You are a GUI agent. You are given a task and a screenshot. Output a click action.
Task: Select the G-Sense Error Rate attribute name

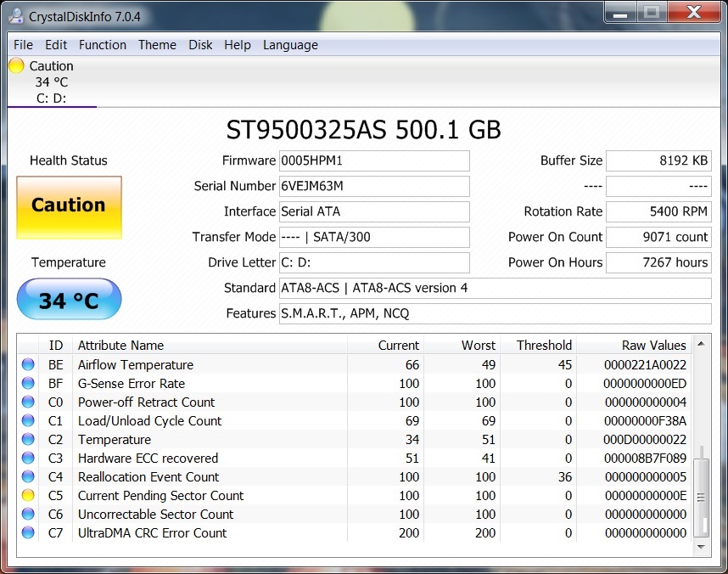[132, 384]
